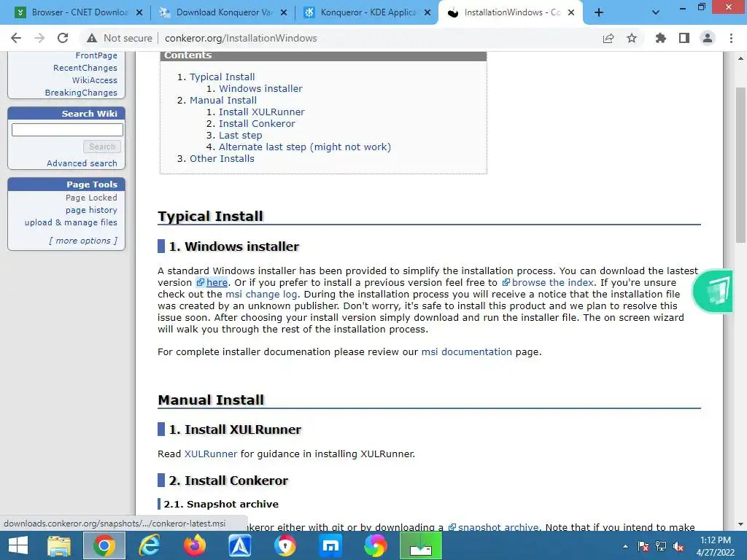Close the Download Konqueror tab
The image size is (747, 560).
(284, 12)
